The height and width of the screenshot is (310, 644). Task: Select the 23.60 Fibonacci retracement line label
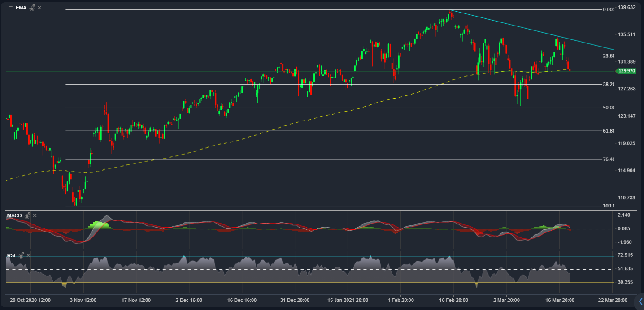[609, 56]
